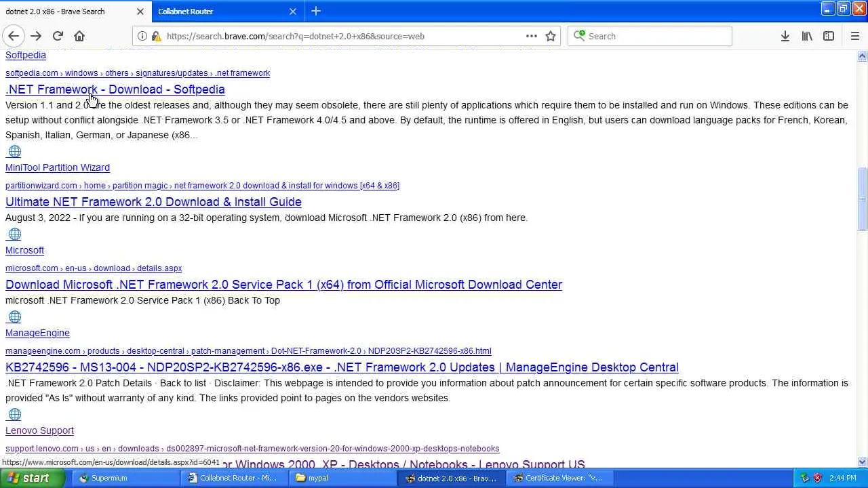This screenshot has height=488, width=868.
Task: Follow the microsoft.com download details.aspx breadcrumb
Action: click(94, 268)
